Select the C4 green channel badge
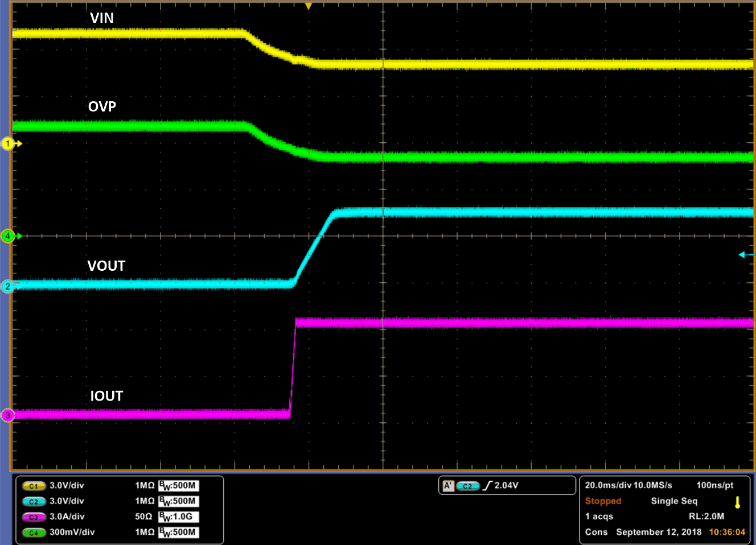Viewport: 756px width, 545px height. point(34,532)
